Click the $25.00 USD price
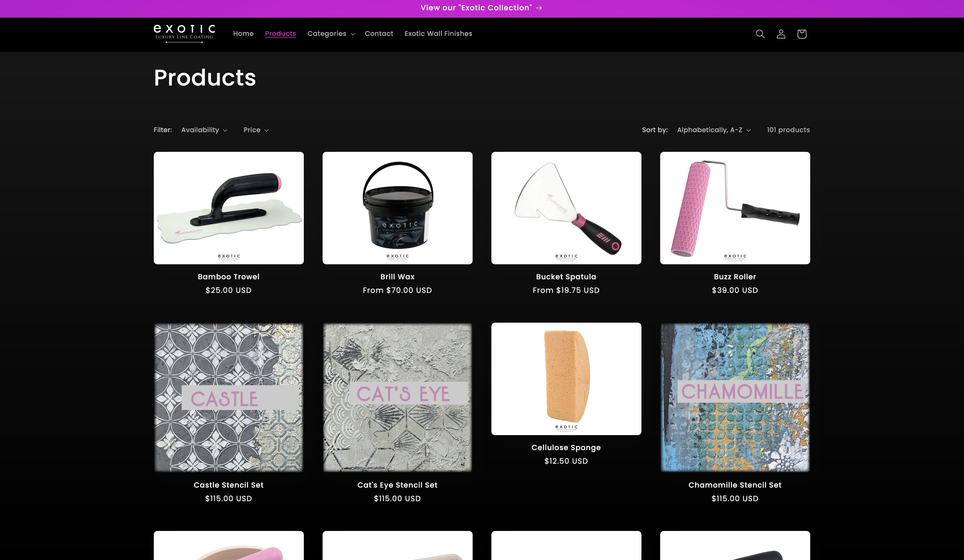 [x=229, y=291]
